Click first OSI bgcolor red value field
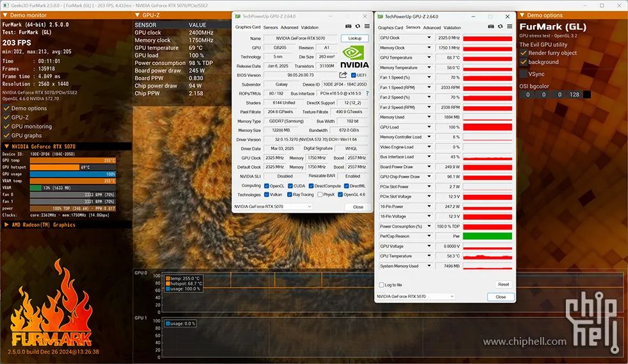 point(527,94)
